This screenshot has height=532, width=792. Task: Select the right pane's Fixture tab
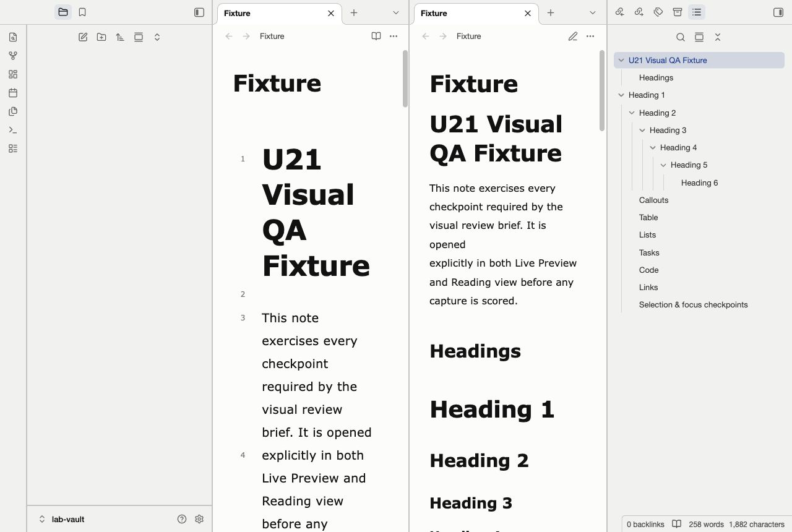[476, 13]
